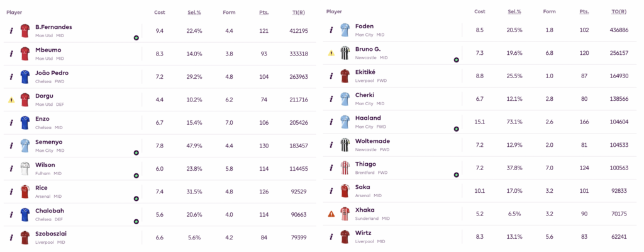Click info icon next to Wirtz
The width and height of the screenshot is (644, 252).
tap(331, 236)
